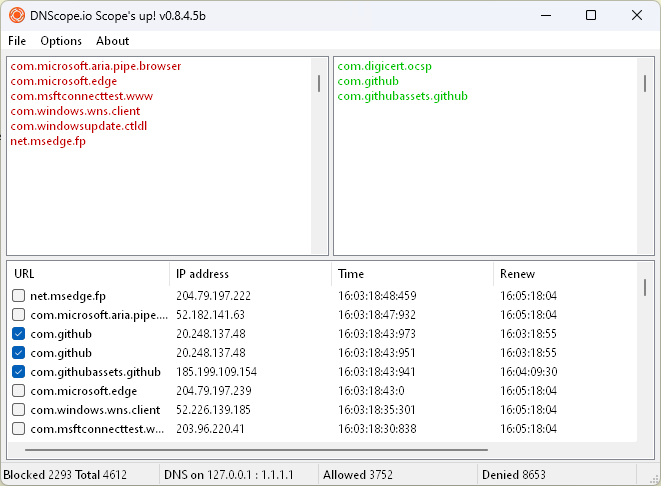Click IP address 185.199.109.154
661x486 pixels.
click(x=216, y=371)
